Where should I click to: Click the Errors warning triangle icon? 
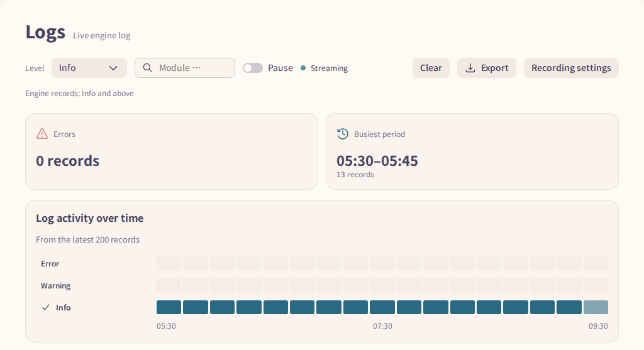click(42, 134)
